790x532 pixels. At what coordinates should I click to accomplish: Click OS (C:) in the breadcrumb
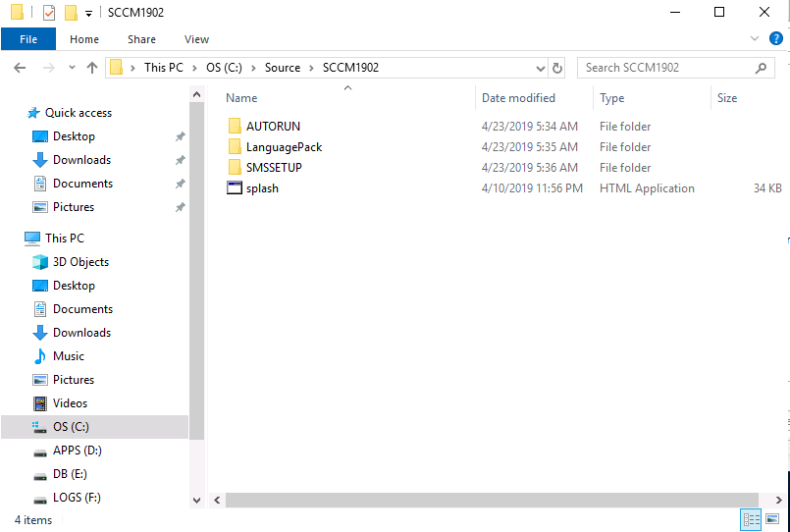[224, 68]
